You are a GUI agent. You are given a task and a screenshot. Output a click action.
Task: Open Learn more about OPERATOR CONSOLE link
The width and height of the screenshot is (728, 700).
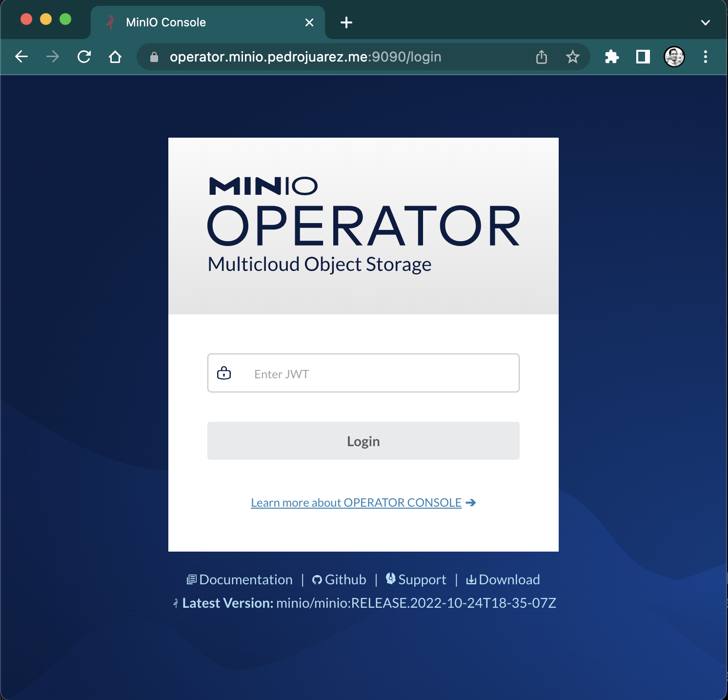[x=356, y=503]
